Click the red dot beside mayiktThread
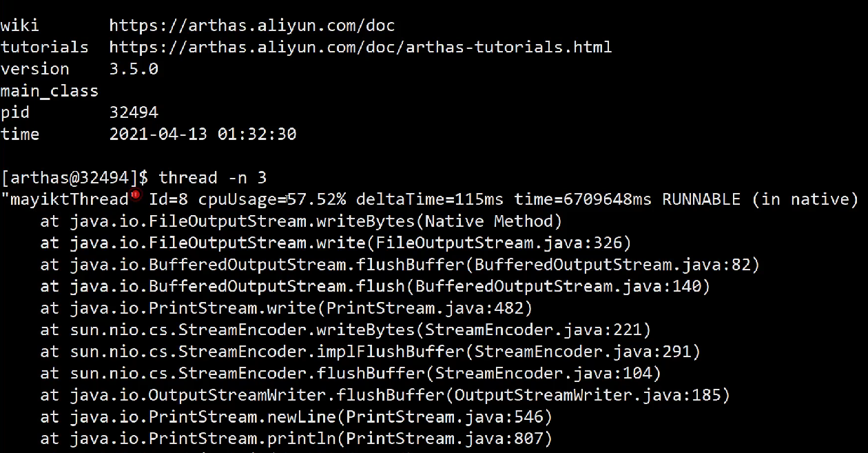 (136, 195)
